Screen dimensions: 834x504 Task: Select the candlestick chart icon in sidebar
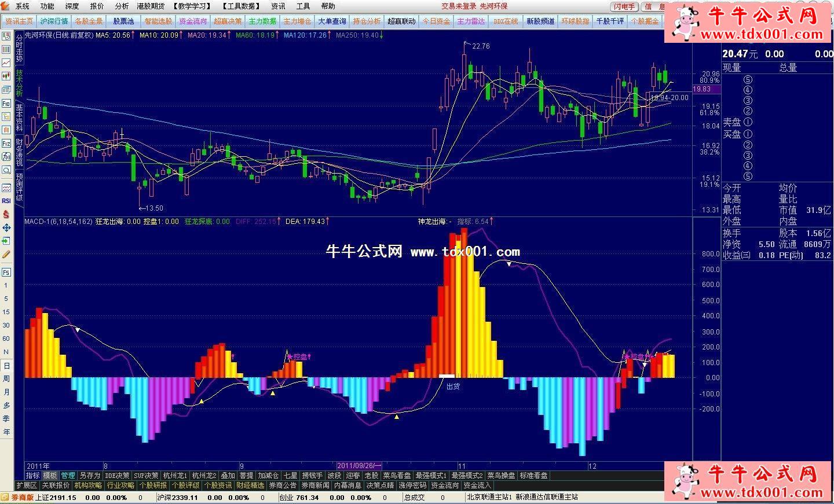tap(6, 76)
